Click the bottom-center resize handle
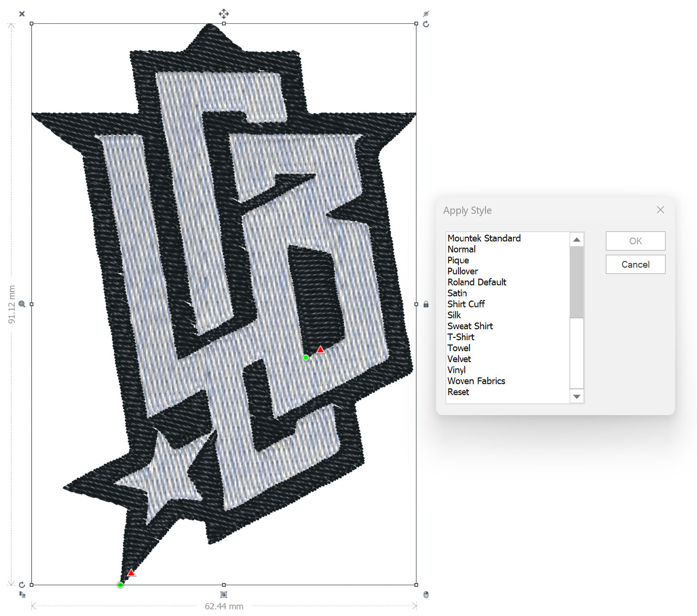697x616 pixels. (224, 585)
